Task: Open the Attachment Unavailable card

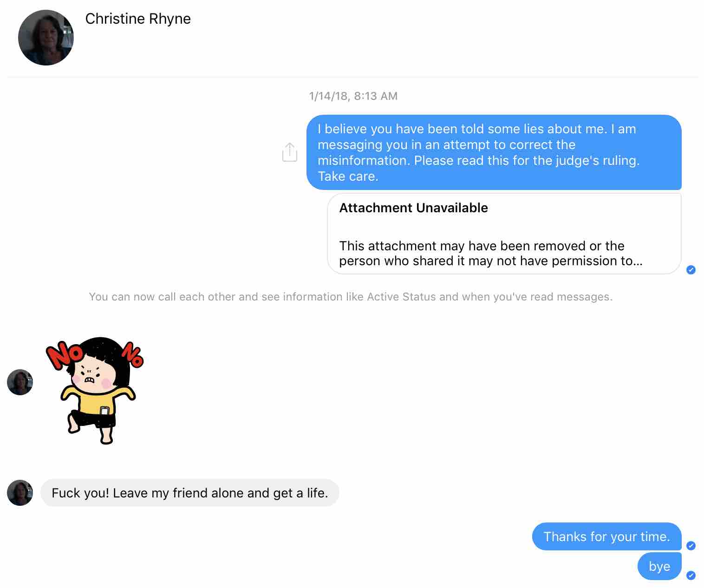Action: point(504,234)
